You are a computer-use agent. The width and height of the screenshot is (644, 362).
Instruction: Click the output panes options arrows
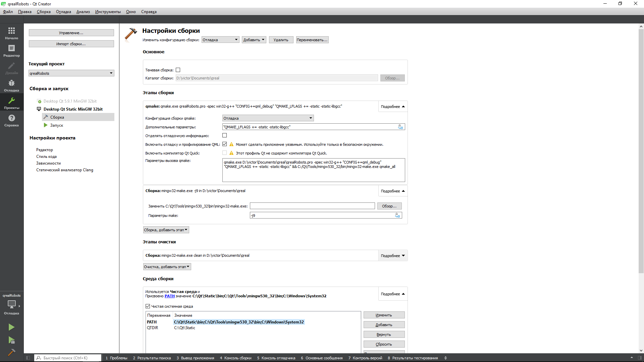(x=445, y=358)
